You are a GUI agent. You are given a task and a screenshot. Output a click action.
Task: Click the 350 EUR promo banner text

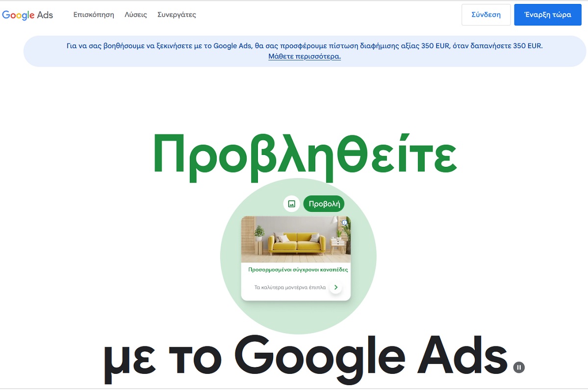pyautogui.click(x=305, y=46)
